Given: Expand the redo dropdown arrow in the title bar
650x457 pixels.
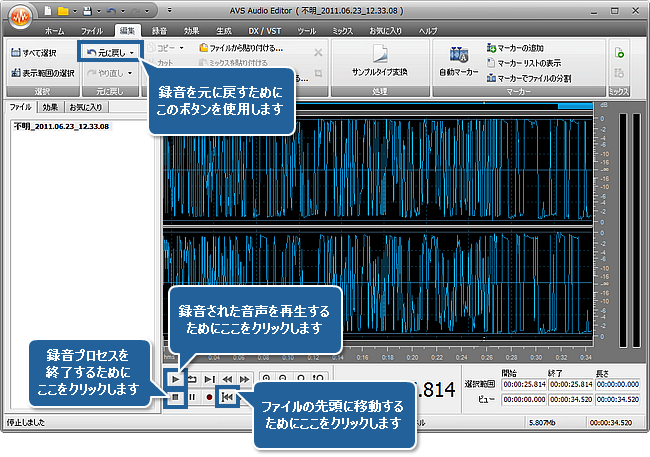Looking at the screenshot, I should (x=147, y=11).
